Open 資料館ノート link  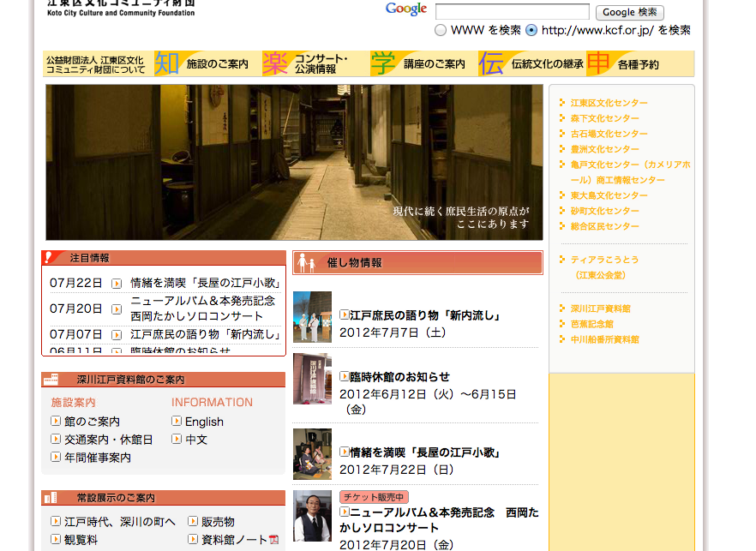(234, 539)
